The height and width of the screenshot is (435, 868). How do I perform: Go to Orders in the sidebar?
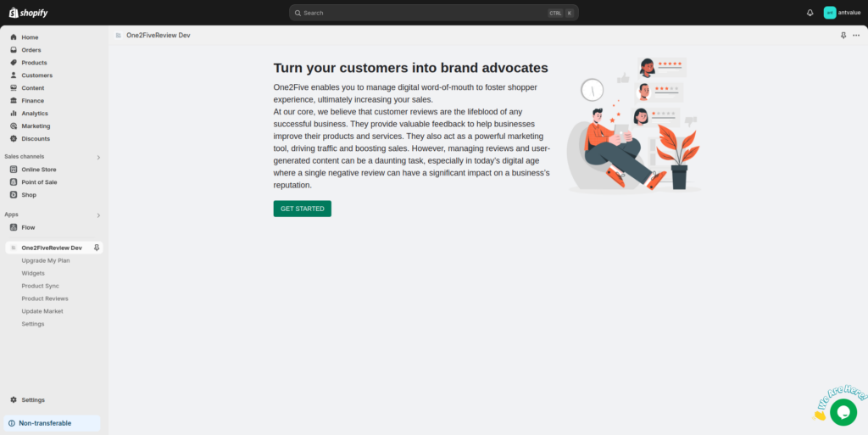point(31,50)
